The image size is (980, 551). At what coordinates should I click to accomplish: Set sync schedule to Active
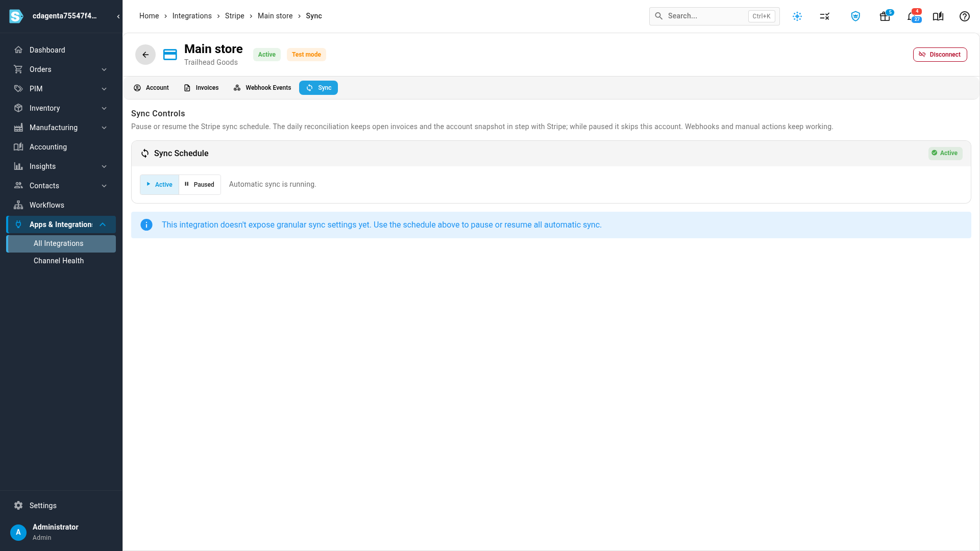[160, 185]
